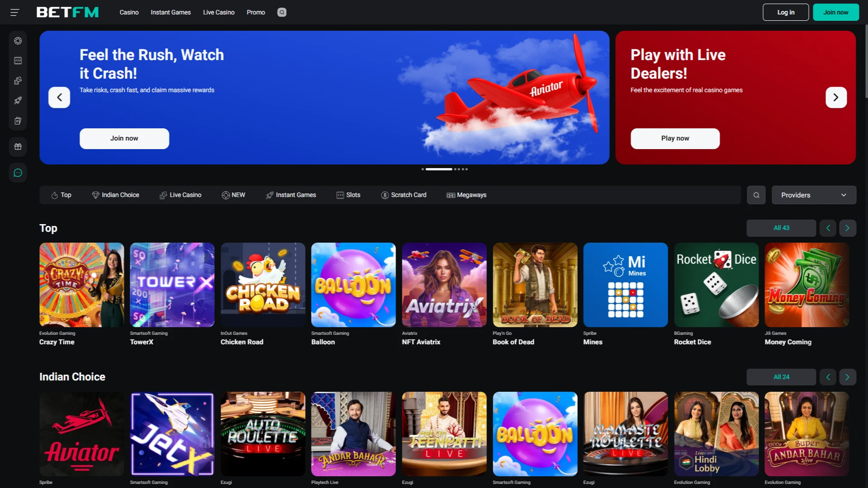The image size is (868, 488).
Task: Click the dice sidebar icon
Action: (x=18, y=80)
